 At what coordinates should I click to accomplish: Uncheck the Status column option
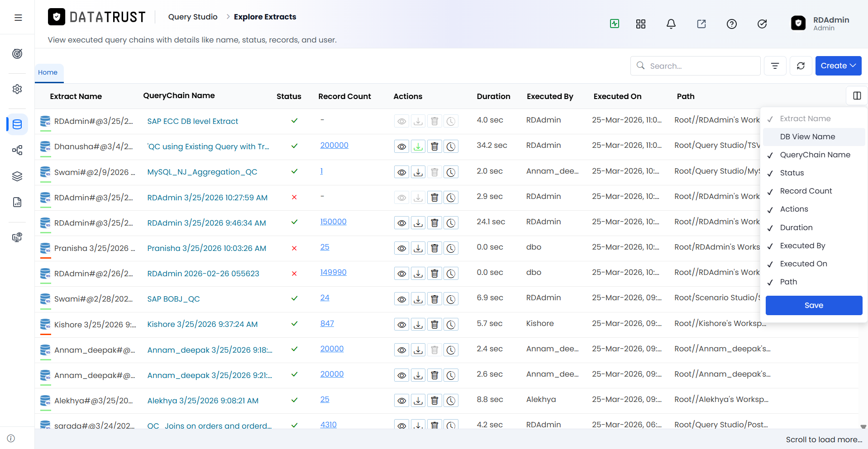[814, 173]
